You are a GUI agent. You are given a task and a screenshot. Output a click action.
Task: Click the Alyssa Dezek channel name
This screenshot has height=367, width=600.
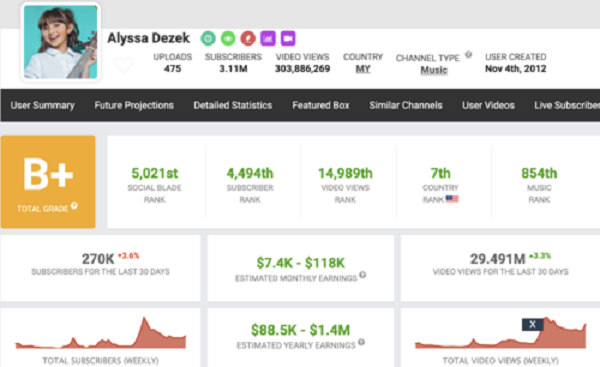pos(148,38)
